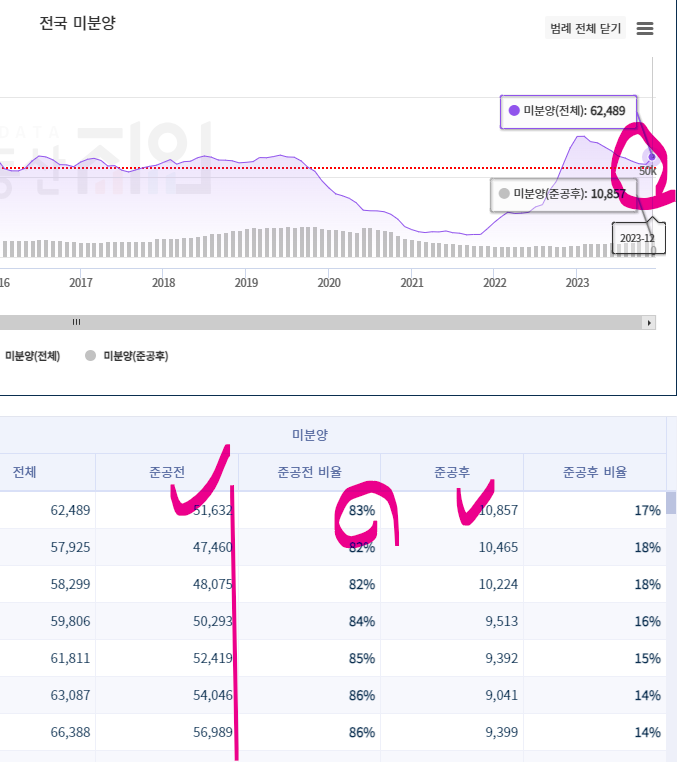Click the 57,925 cell
Viewport: 678px width, 762px height.
70,547
